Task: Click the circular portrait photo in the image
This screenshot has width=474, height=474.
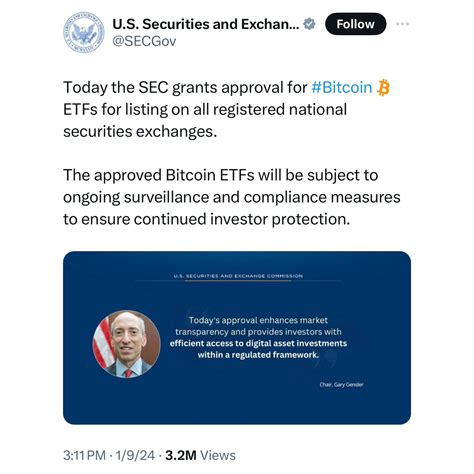Action: [127, 344]
